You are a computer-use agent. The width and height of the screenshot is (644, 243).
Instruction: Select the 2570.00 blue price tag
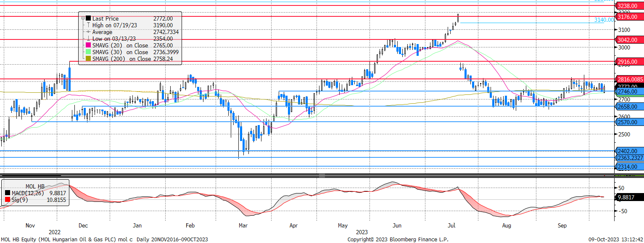coord(629,122)
